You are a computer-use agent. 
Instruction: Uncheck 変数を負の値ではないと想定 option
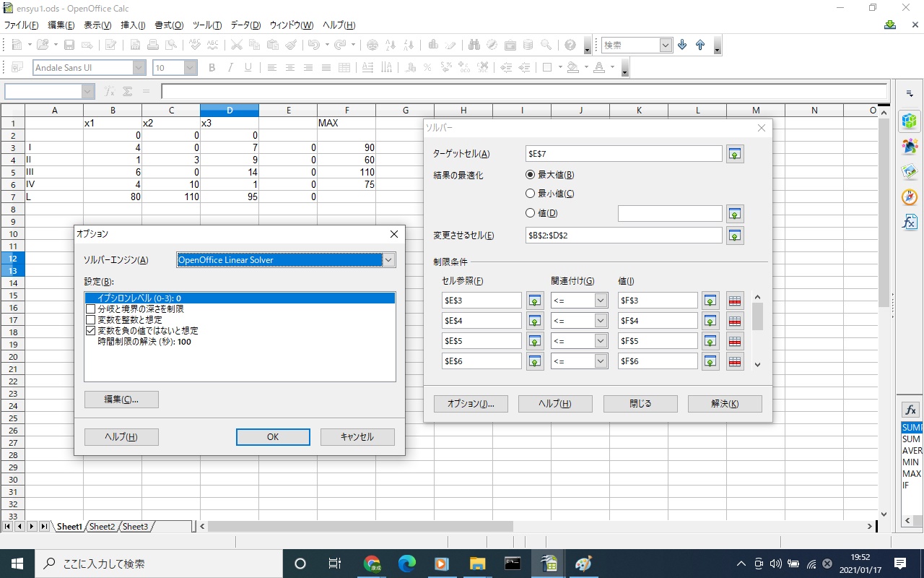(x=91, y=330)
